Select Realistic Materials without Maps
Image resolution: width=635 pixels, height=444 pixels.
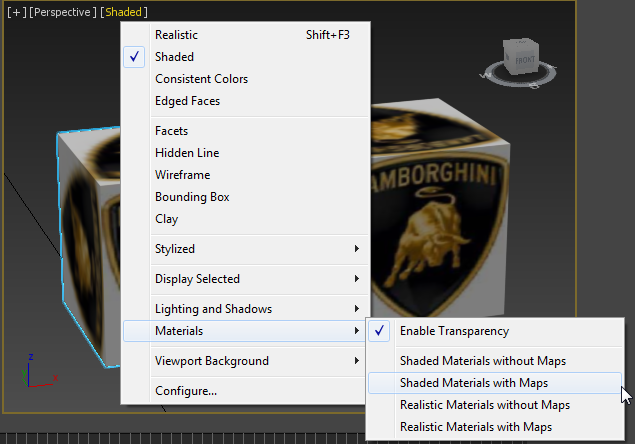(495, 405)
